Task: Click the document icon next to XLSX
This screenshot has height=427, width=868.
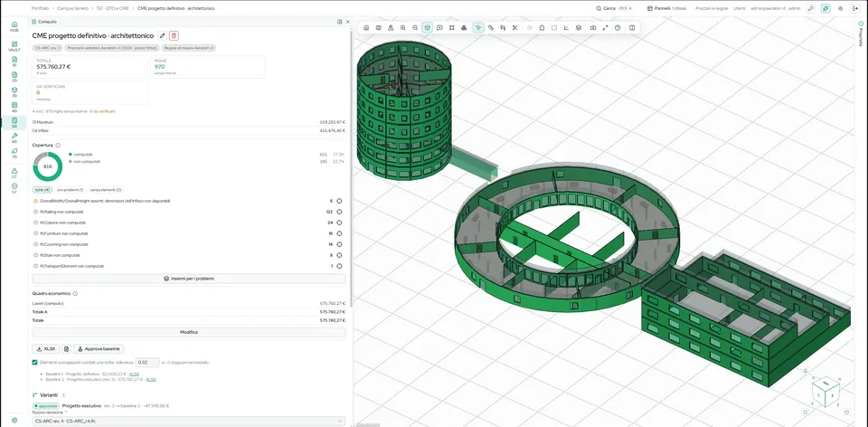Action: pyautogui.click(x=66, y=349)
